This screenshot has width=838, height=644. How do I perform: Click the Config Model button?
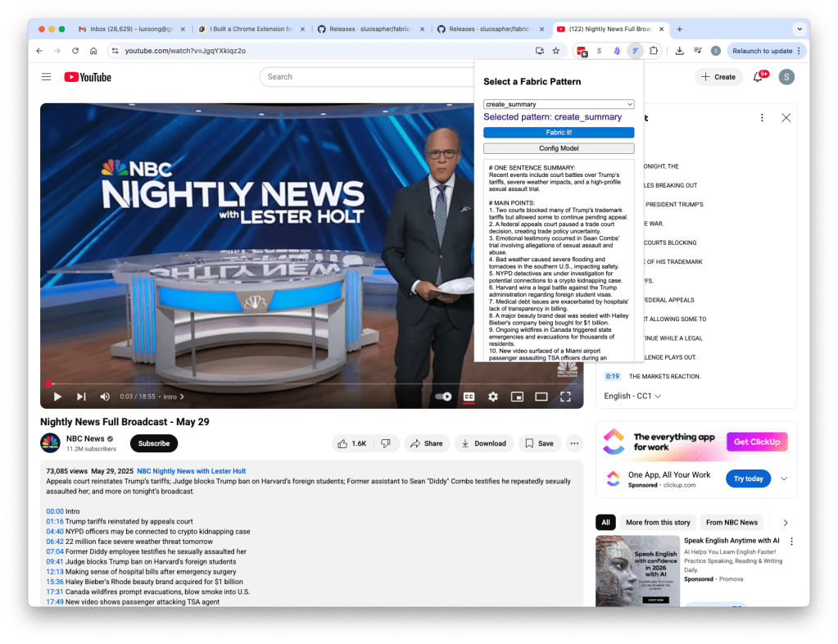(x=559, y=148)
